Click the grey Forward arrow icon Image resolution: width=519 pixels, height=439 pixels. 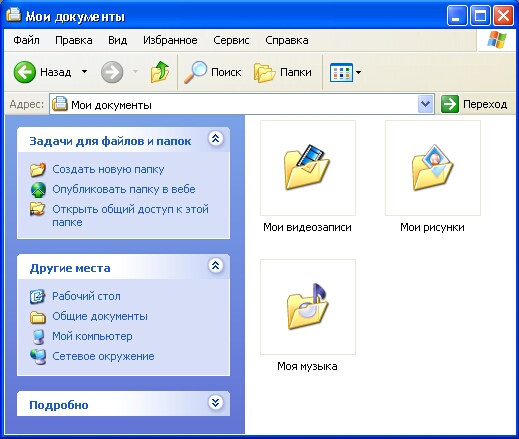[x=112, y=72]
